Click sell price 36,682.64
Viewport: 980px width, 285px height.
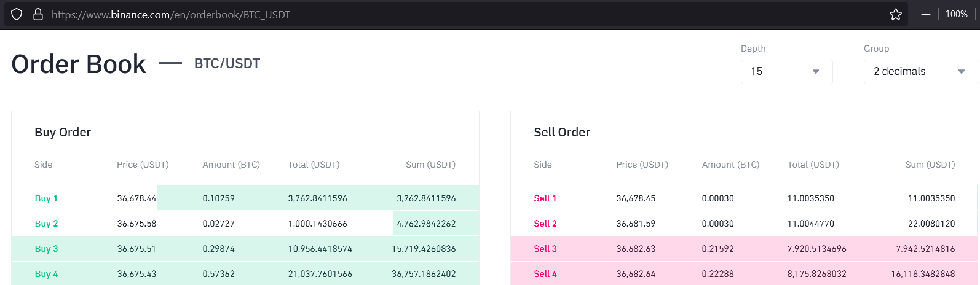tap(636, 274)
